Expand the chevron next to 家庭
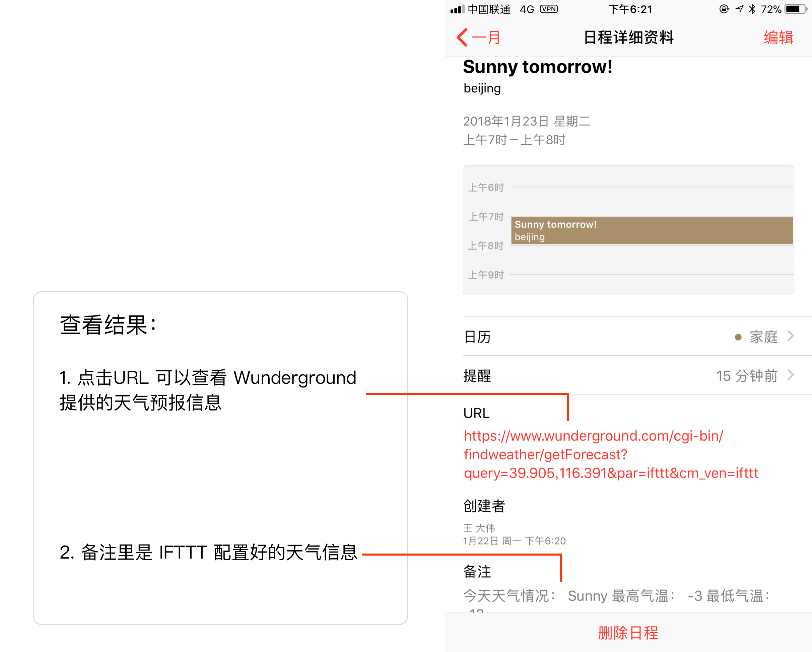Viewport: 812px width, 652px height. click(x=791, y=336)
